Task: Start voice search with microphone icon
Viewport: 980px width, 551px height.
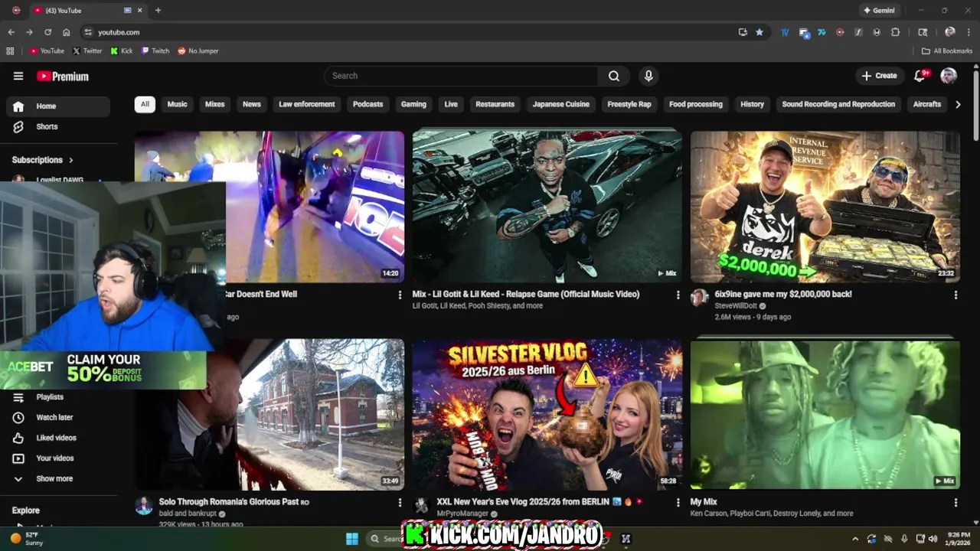Action: tap(648, 76)
